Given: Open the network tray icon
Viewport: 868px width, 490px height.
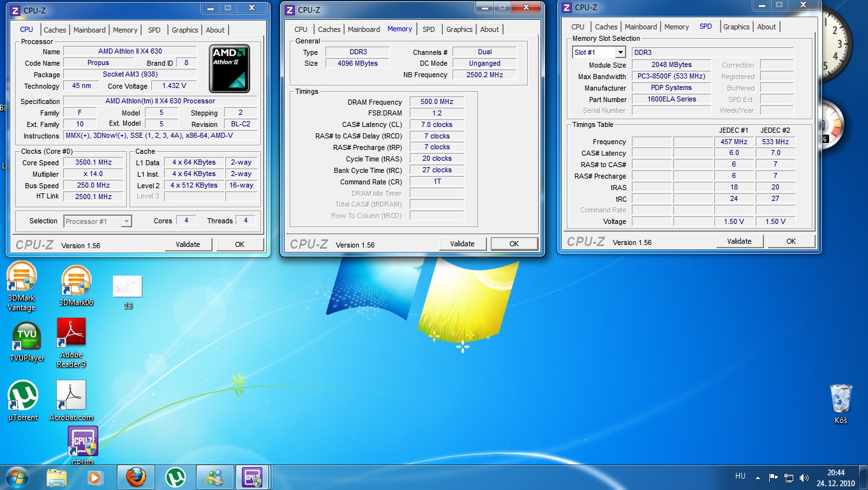Looking at the screenshot, I should pyautogui.click(x=789, y=477).
